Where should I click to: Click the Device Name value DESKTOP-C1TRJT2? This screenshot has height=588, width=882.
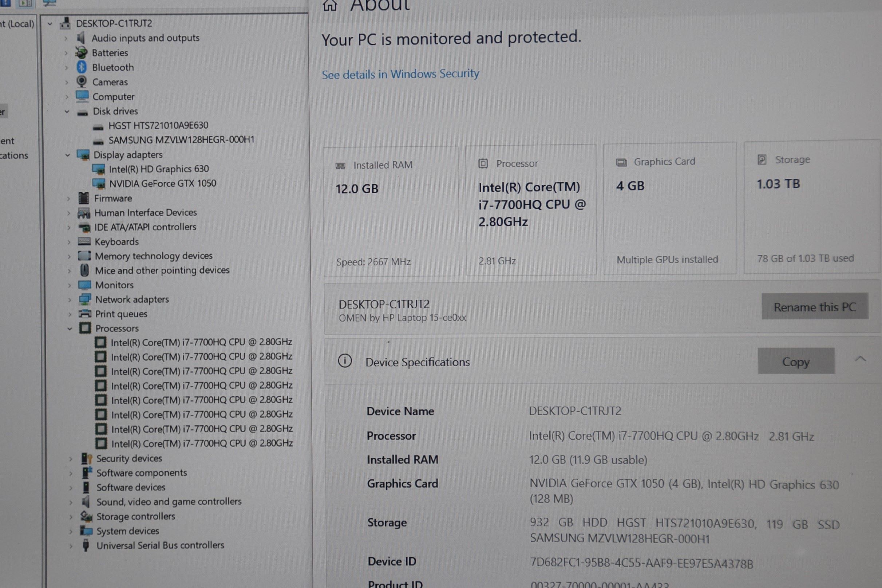click(575, 411)
